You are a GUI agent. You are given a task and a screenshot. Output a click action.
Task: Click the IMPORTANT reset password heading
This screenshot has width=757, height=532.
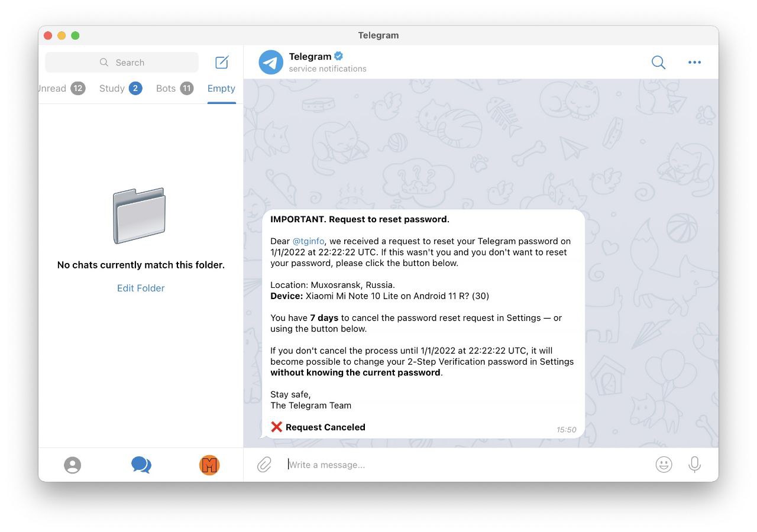coord(360,219)
